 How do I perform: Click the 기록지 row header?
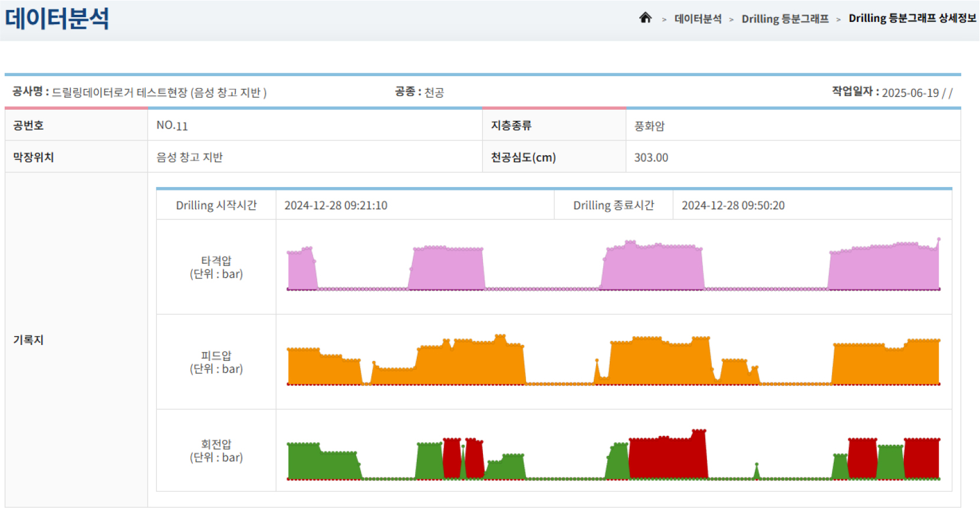[x=28, y=340]
